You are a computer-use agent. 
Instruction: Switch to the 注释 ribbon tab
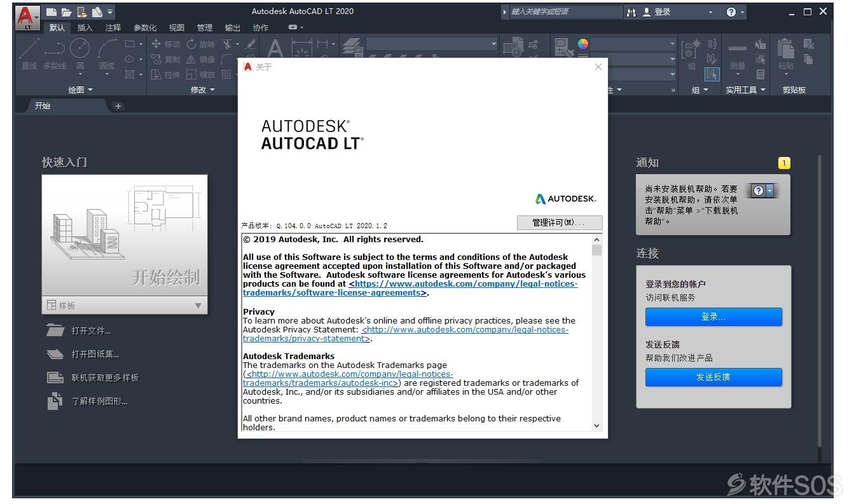[113, 27]
